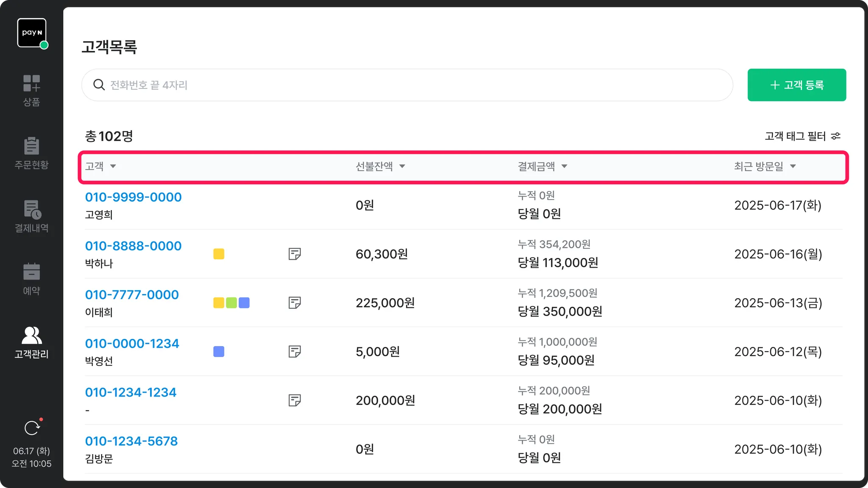Click the refresh sync icon in sidebar
This screenshot has width=868, height=488.
coord(32,428)
